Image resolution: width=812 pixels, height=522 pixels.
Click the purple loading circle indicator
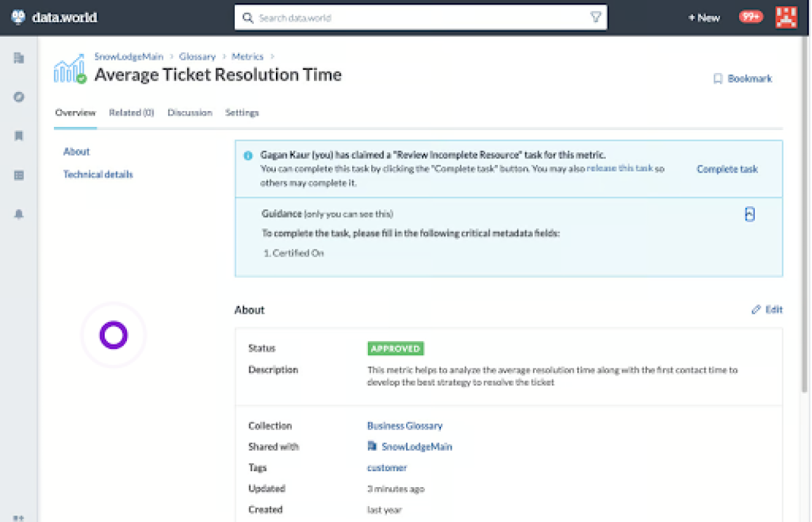(114, 335)
